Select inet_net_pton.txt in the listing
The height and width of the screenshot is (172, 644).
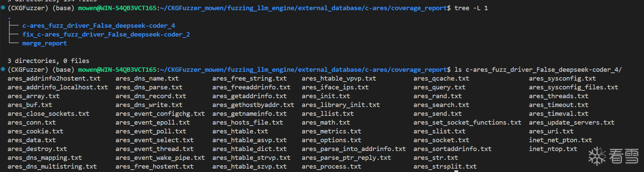point(560,140)
